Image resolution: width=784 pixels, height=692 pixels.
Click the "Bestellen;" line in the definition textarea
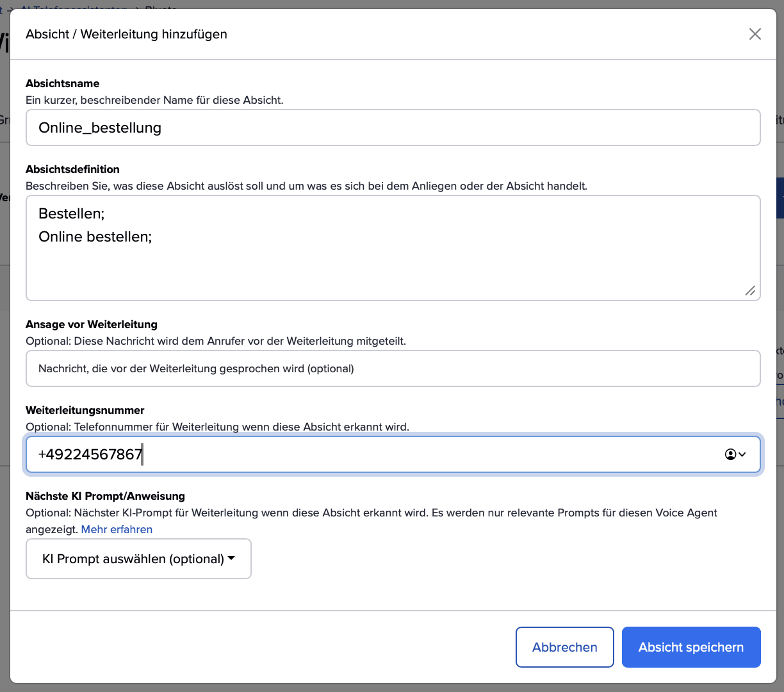point(71,213)
